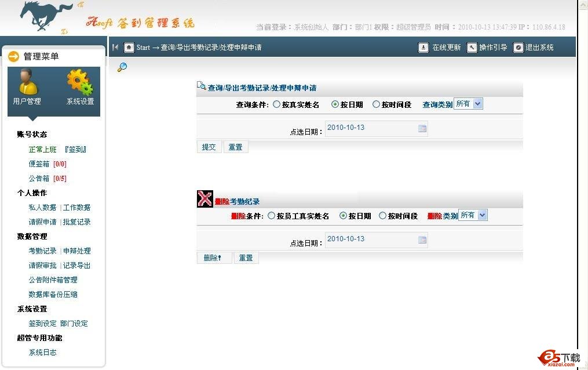Open 请假申请 menu item

pyautogui.click(x=42, y=222)
